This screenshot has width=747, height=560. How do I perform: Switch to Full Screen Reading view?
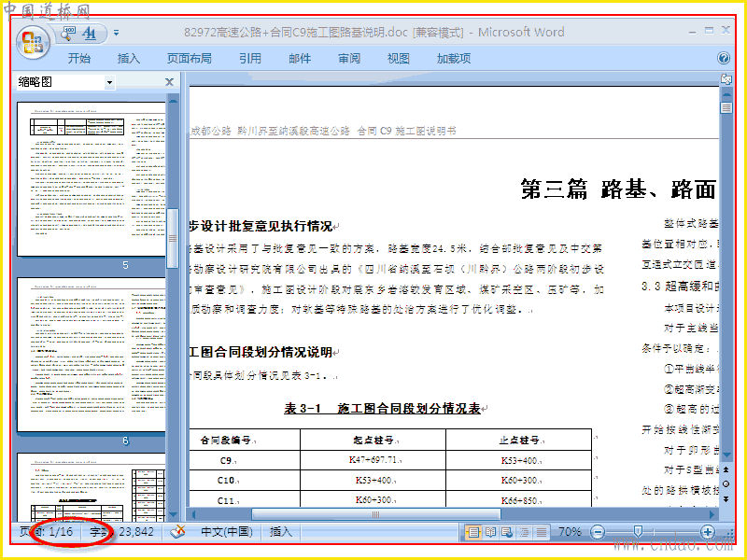click(x=491, y=532)
